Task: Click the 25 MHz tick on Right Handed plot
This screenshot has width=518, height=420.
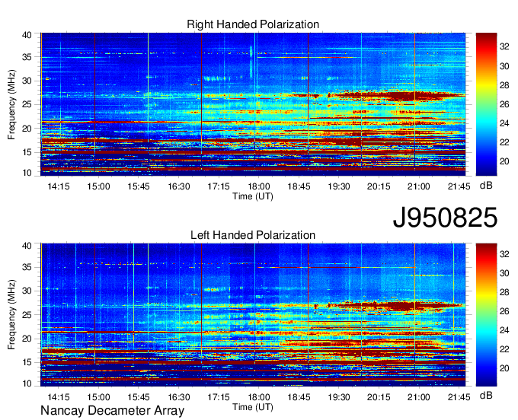Action: [x=27, y=104]
